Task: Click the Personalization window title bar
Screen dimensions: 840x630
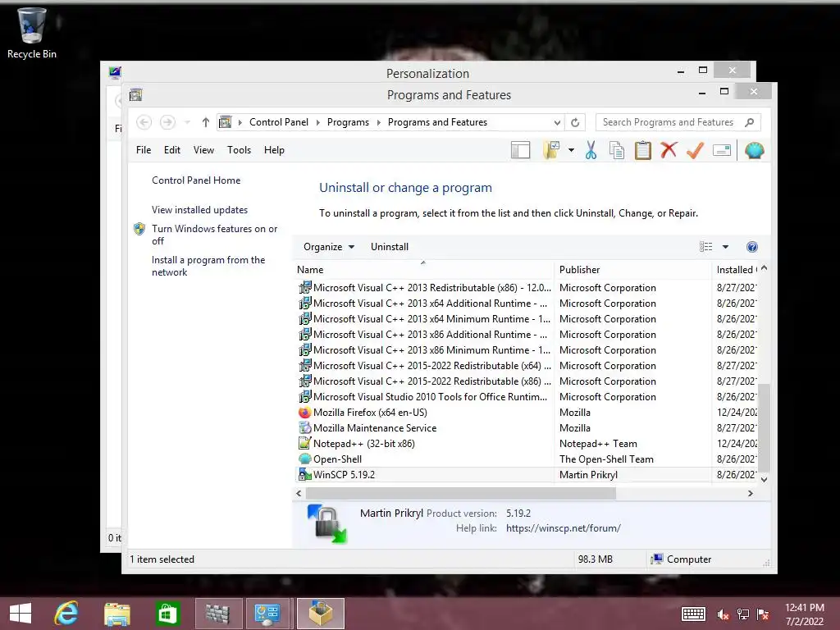Action: coord(427,73)
